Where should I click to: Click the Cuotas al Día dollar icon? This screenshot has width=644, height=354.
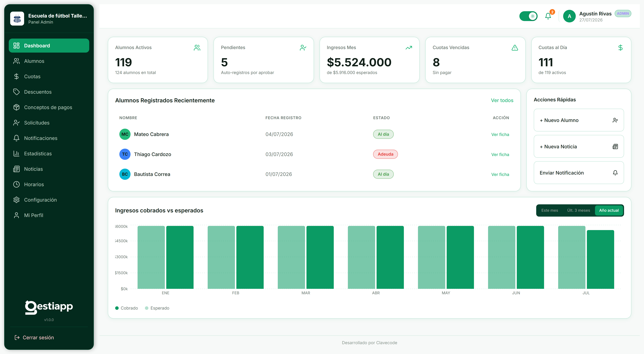(620, 48)
